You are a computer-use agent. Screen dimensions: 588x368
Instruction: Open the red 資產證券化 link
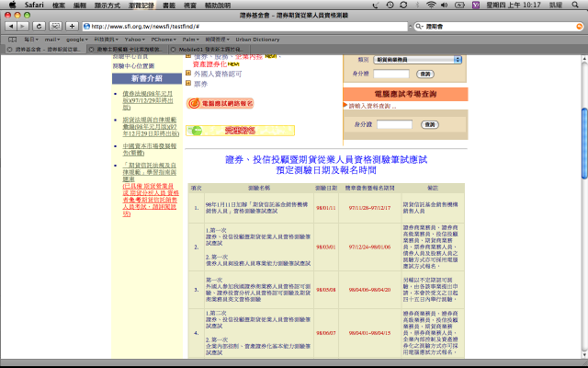[x=209, y=64]
